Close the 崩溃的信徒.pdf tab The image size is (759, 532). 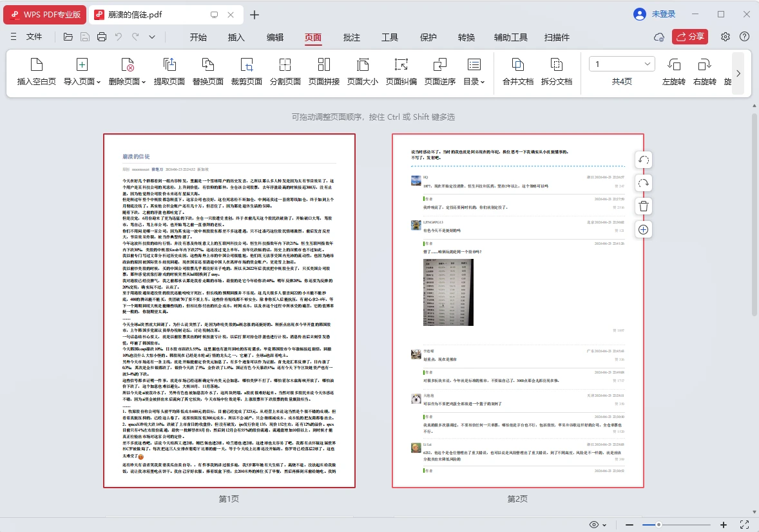pyautogui.click(x=231, y=15)
